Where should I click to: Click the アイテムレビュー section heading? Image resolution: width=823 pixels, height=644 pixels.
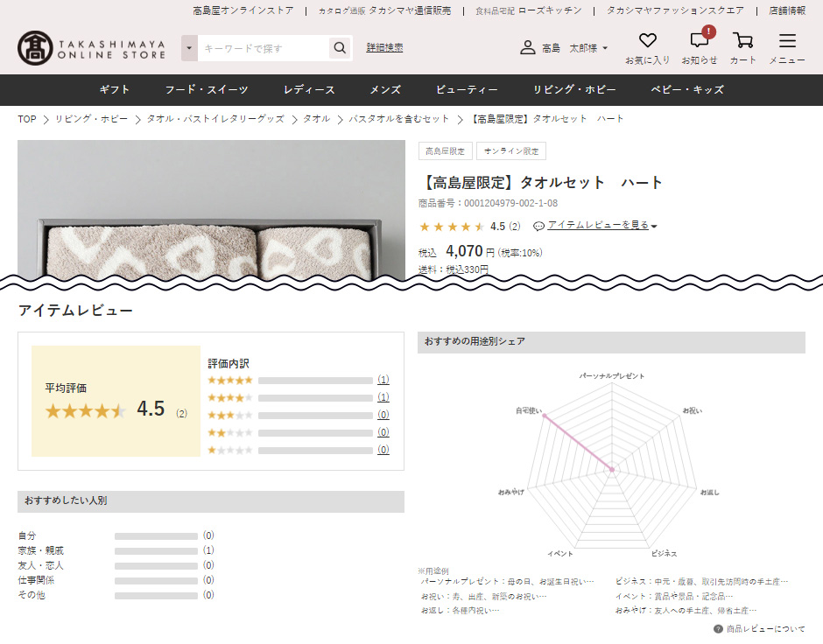click(x=75, y=311)
